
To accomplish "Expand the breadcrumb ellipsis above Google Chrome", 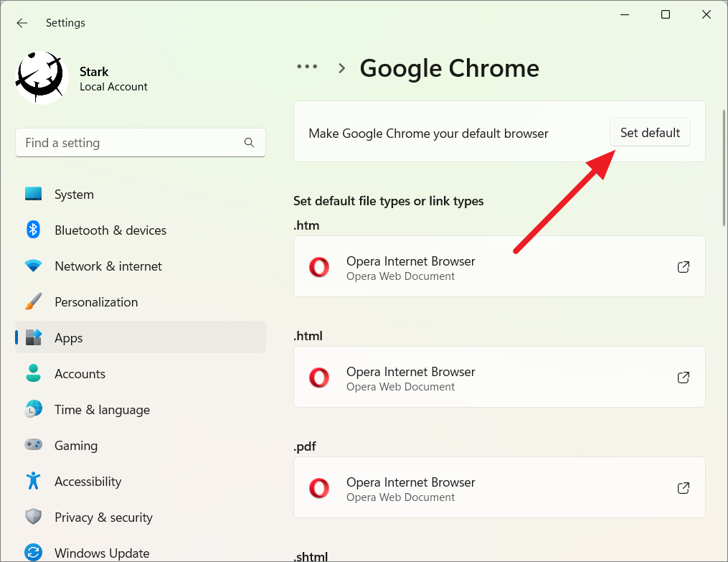I will coord(307,66).
